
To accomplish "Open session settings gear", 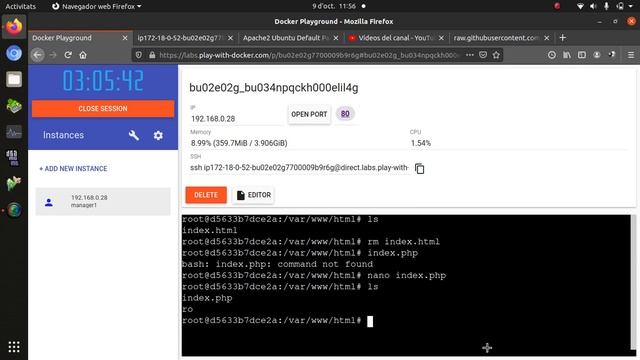I will (158, 135).
